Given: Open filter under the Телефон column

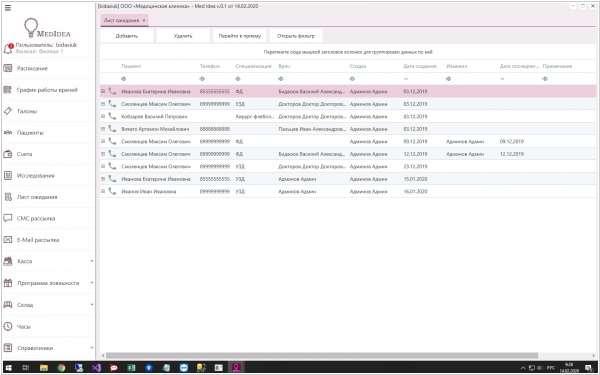Looking at the screenshot, I should pos(202,79).
